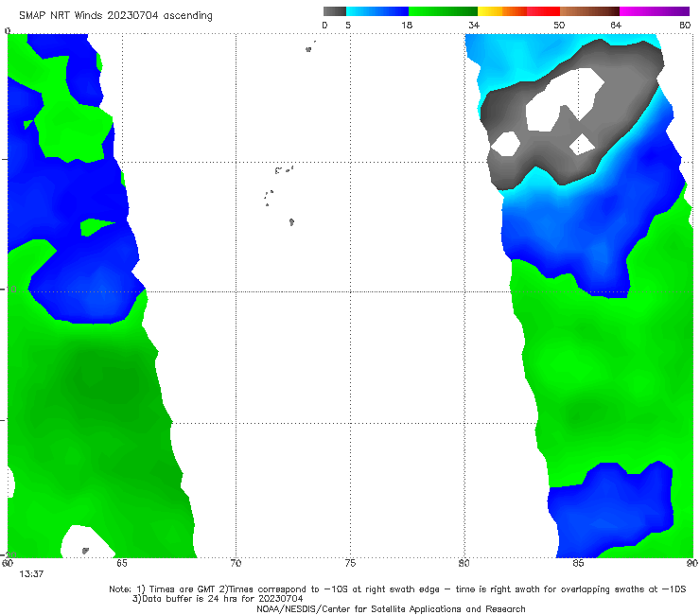The height and width of the screenshot is (615, 700).
Task: Click the 'Times are GMT' note line
Action: [x=397, y=589]
